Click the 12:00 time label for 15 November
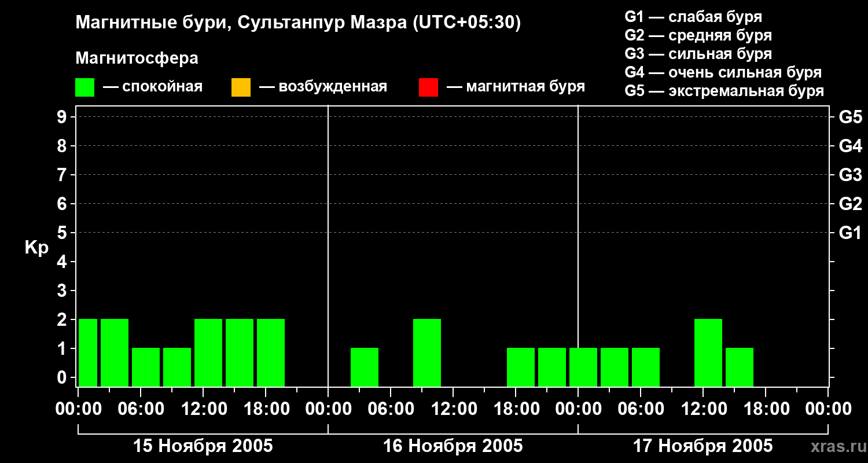The width and height of the screenshot is (868, 463). click(x=203, y=409)
